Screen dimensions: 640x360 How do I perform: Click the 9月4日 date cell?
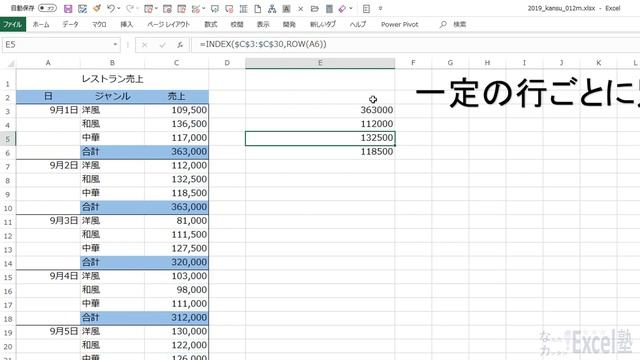point(48,276)
